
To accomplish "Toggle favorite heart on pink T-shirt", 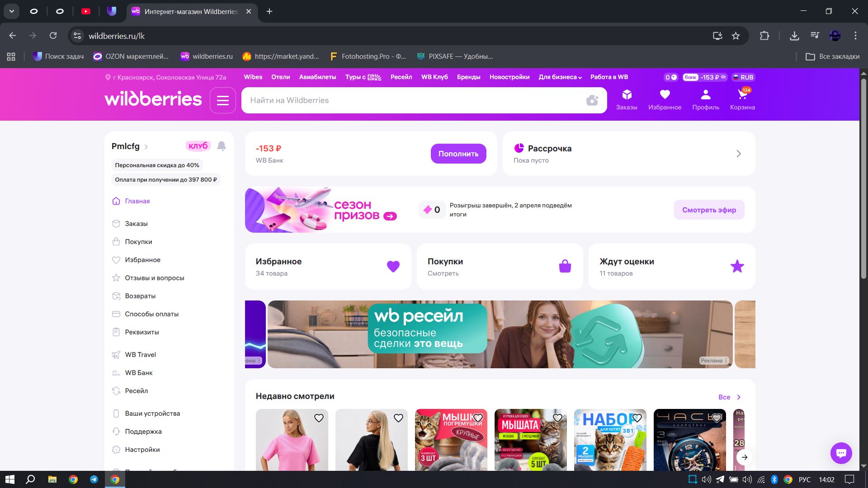I will 319,418.
